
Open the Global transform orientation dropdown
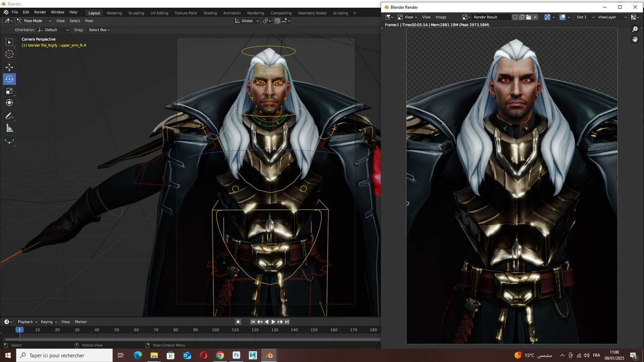pyautogui.click(x=247, y=21)
